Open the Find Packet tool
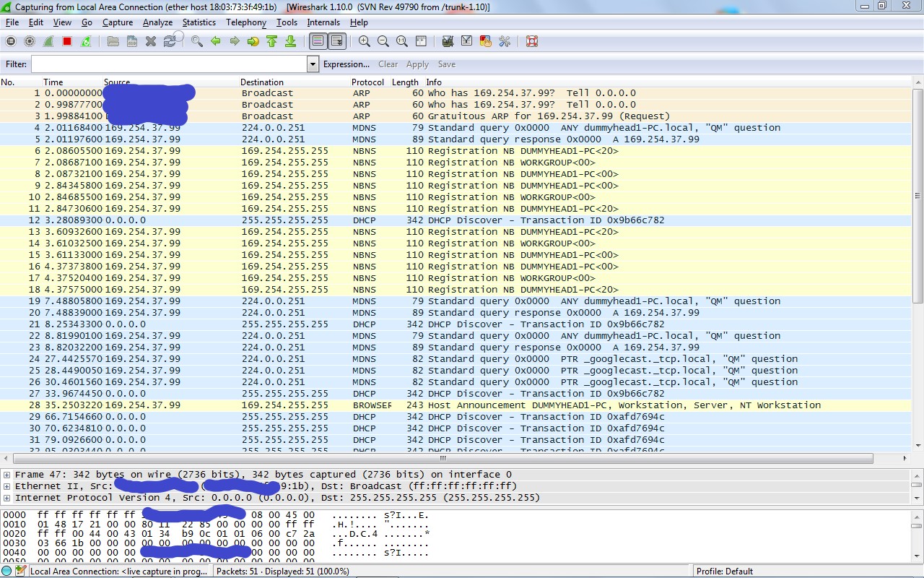This screenshot has width=924, height=578. coord(197,41)
